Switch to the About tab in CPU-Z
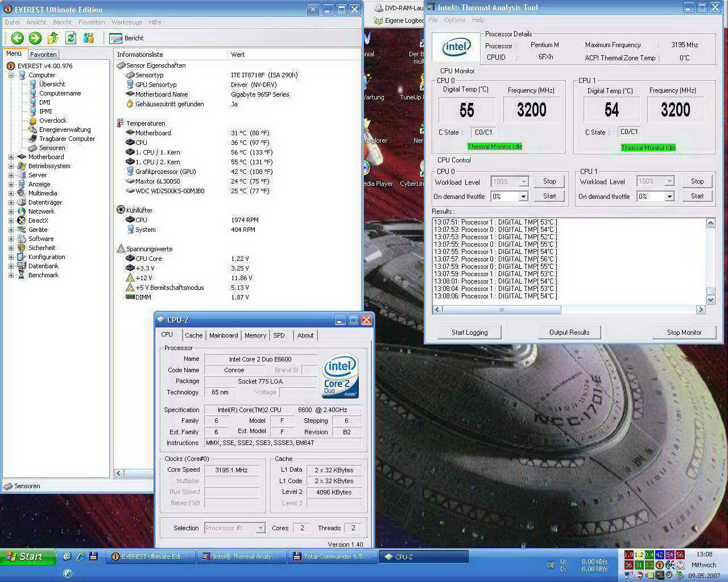This screenshot has width=728, height=582. pyautogui.click(x=305, y=335)
